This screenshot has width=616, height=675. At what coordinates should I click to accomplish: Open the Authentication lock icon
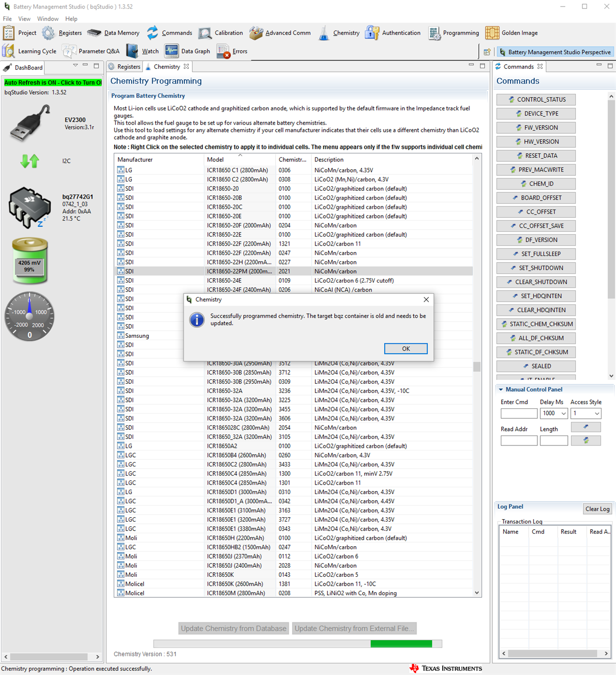pos(372,33)
